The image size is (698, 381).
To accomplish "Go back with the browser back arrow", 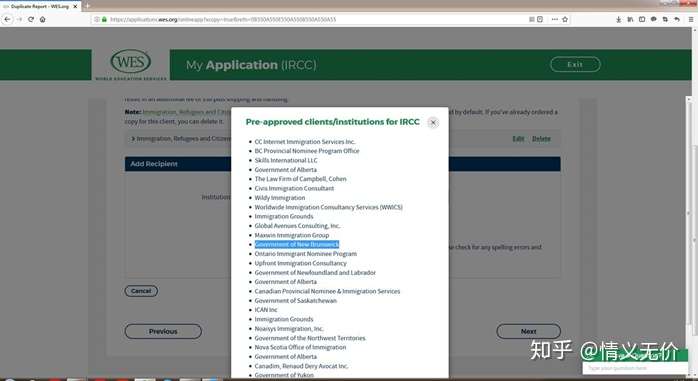I will pyautogui.click(x=7, y=19).
